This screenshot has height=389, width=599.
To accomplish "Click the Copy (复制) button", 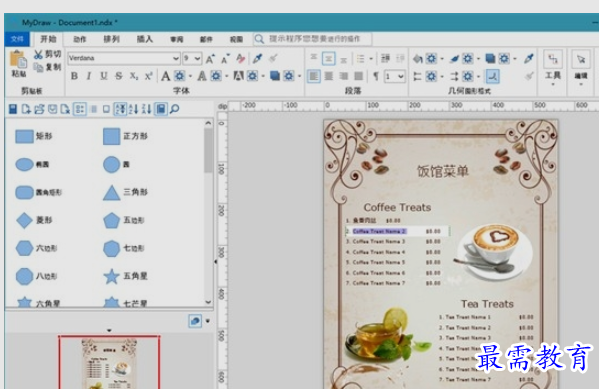I will [47, 67].
